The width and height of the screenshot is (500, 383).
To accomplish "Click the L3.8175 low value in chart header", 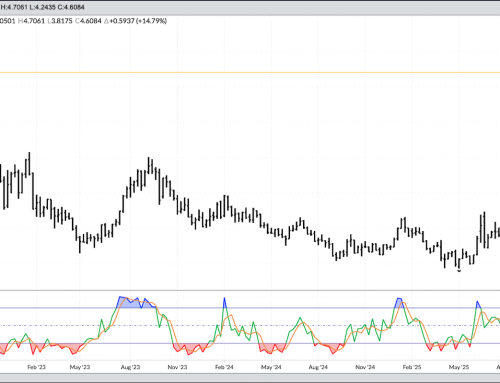I will 60,21.
